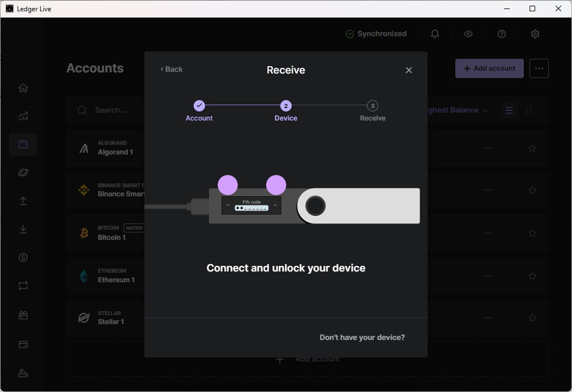This screenshot has width=572, height=392.
Task: Open the Market chart icon in sidebar
Action: click(x=23, y=116)
